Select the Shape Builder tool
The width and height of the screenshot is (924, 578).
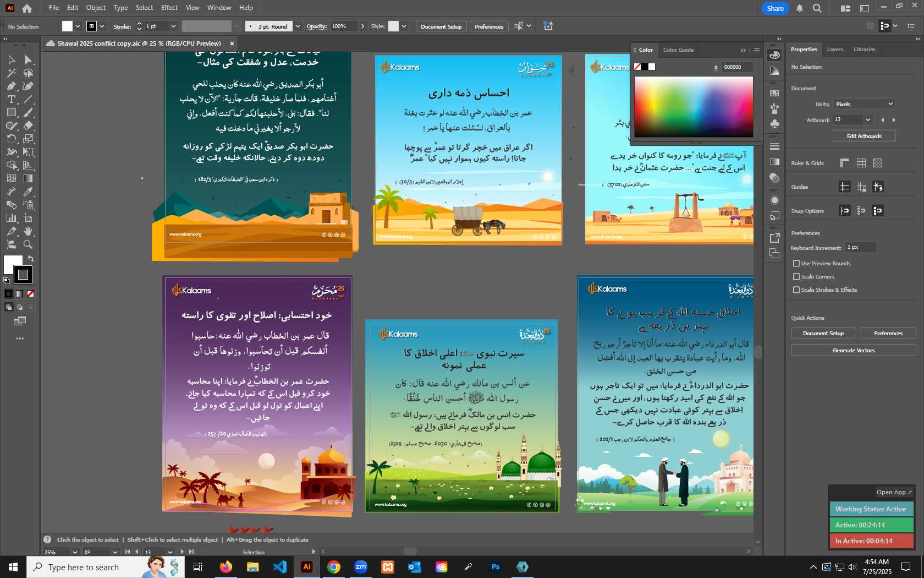tap(11, 165)
